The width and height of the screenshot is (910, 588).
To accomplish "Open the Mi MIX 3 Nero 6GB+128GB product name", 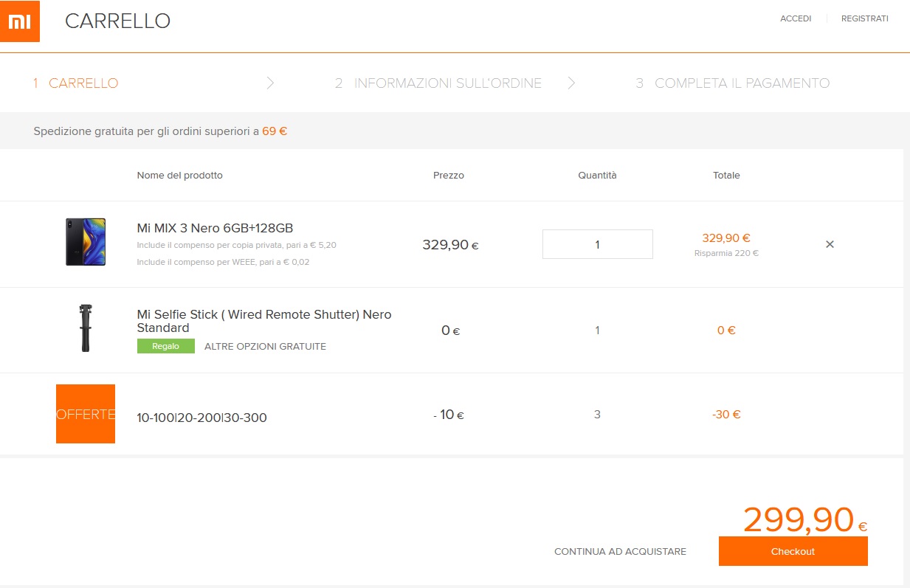I will pyautogui.click(x=216, y=228).
